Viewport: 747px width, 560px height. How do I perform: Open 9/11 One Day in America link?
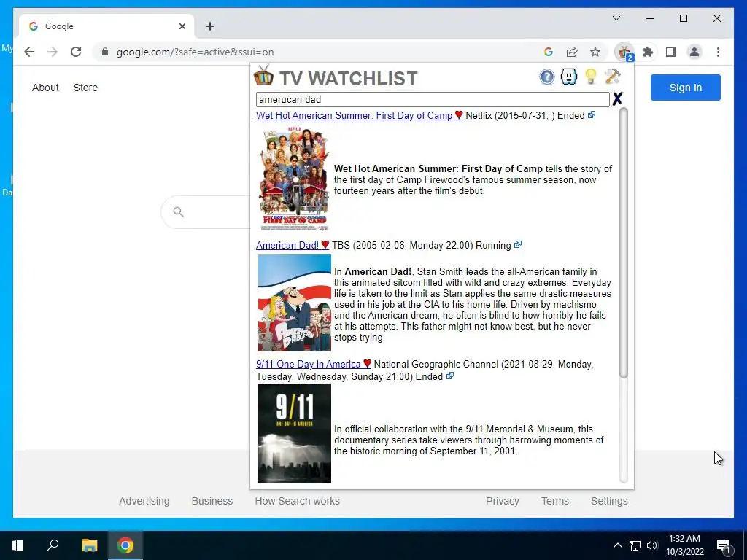click(309, 365)
